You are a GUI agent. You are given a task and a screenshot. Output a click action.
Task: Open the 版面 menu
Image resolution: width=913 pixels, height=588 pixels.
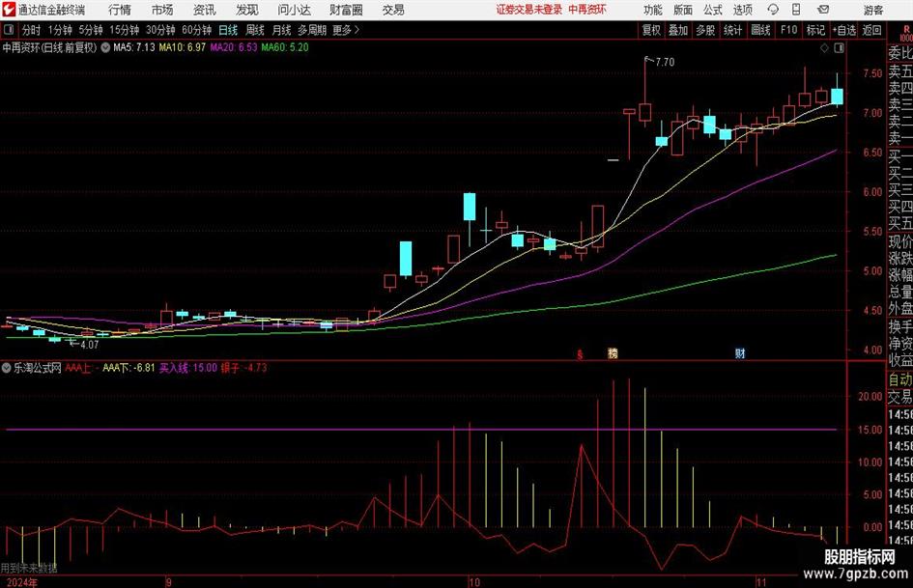click(682, 10)
